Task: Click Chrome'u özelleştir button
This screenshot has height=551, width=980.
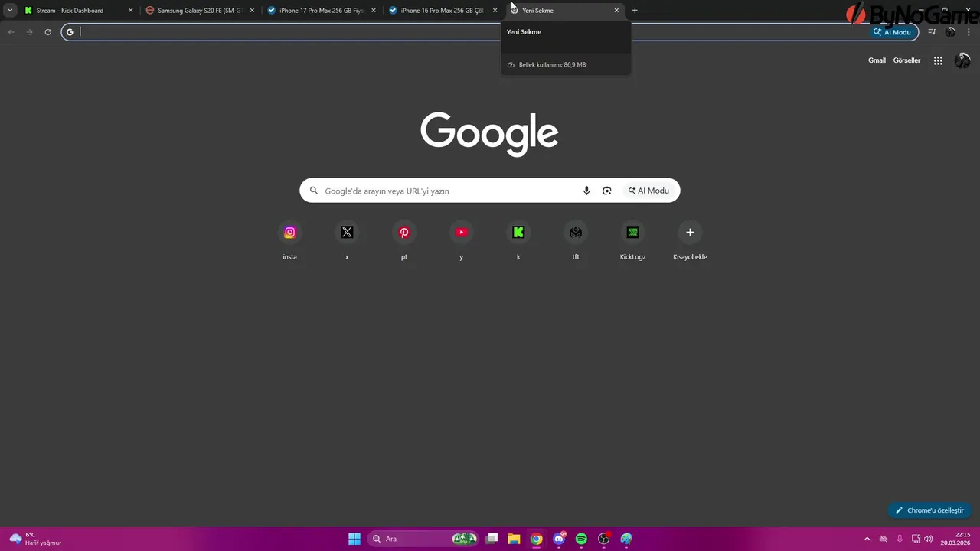Action: coord(929,510)
